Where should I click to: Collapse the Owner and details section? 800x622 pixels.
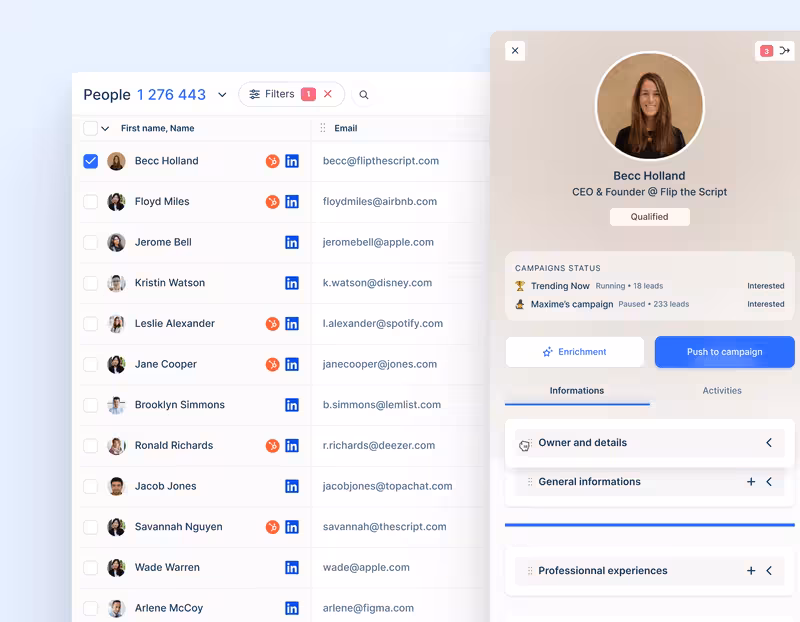click(769, 443)
